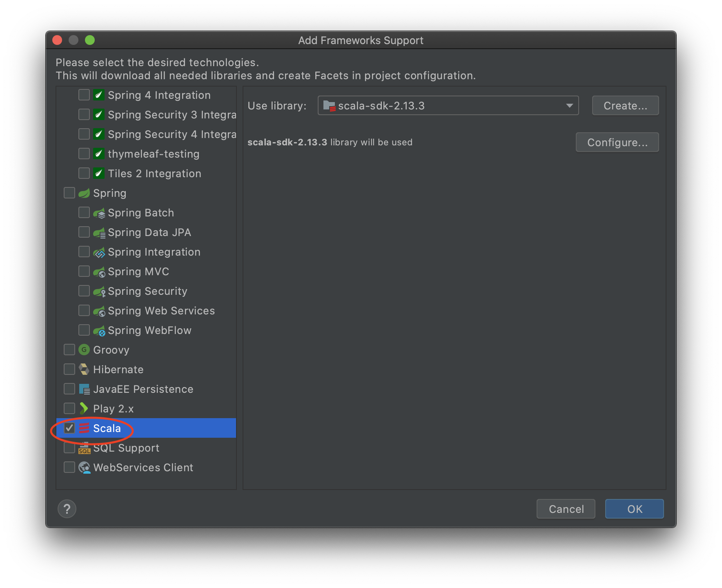
Task: Close the dialog with the red button
Action: tap(57, 40)
